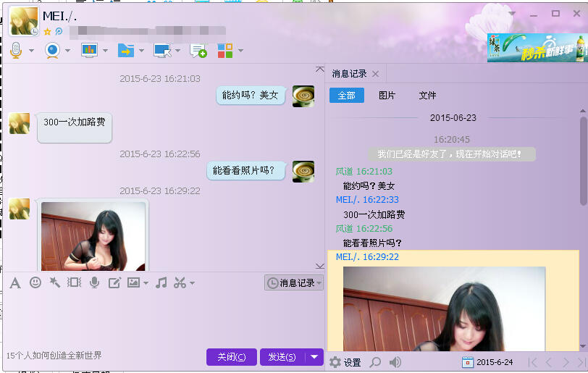Viewport: 588px width, 373px height.
Task: Click the coffee avatar beside 能约吗
Action: (303, 96)
